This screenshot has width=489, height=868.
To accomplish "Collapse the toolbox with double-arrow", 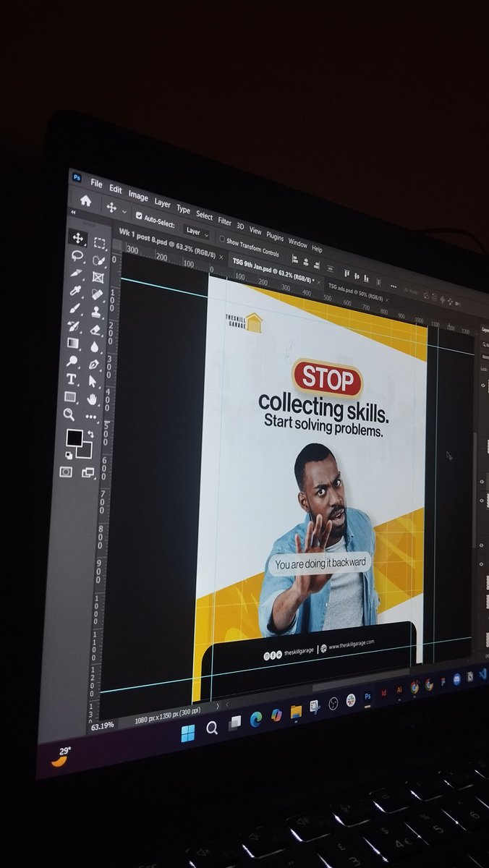I will [72, 212].
